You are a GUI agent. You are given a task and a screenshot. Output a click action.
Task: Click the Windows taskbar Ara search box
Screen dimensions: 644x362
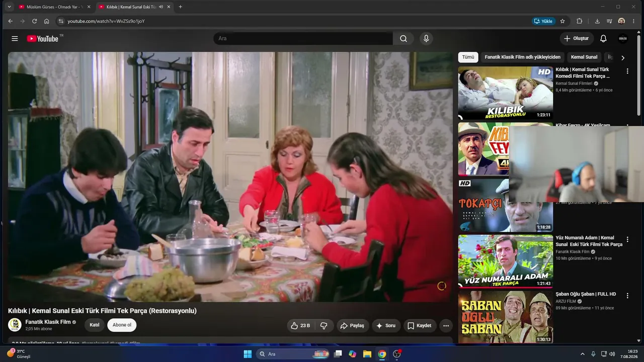293,354
